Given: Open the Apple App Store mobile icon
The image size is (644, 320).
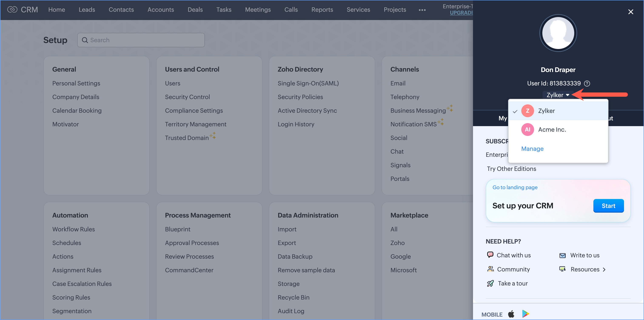Looking at the screenshot, I should click(511, 314).
